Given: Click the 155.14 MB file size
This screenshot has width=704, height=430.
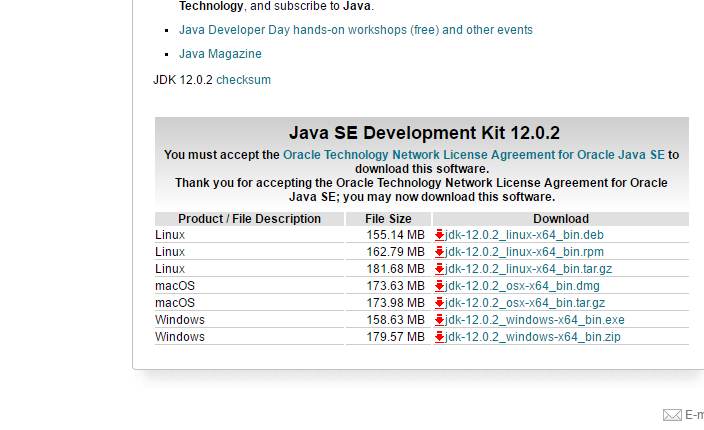Looking at the screenshot, I should pyautogui.click(x=395, y=235).
